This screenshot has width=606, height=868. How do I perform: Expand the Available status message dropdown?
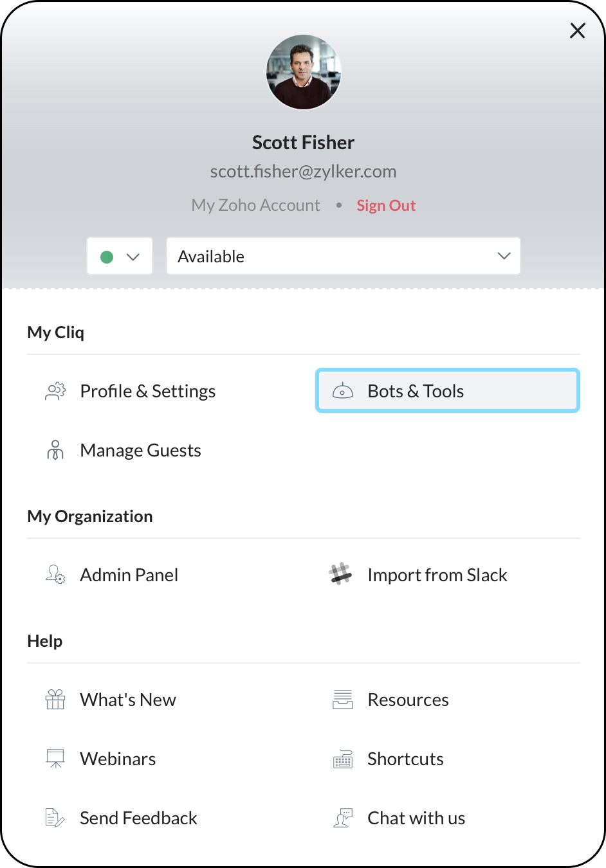tap(343, 257)
